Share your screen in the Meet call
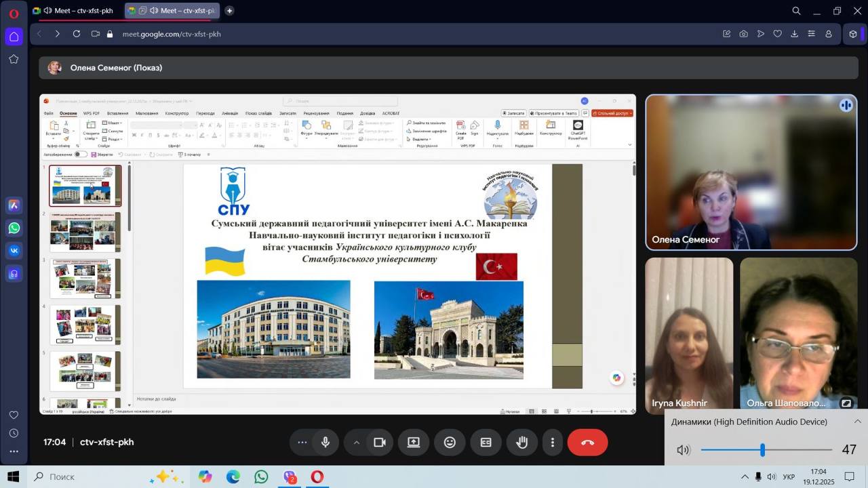 [x=414, y=443]
